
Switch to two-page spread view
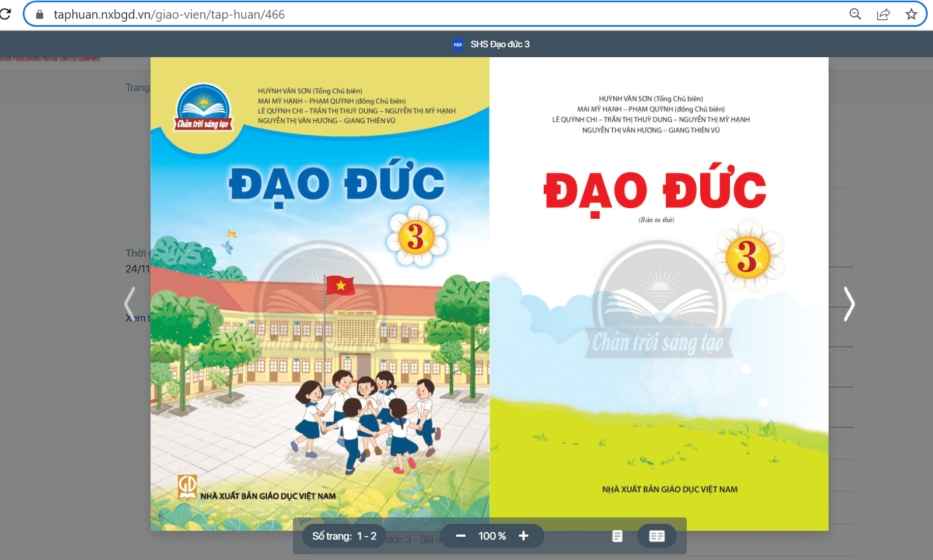(x=657, y=536)
